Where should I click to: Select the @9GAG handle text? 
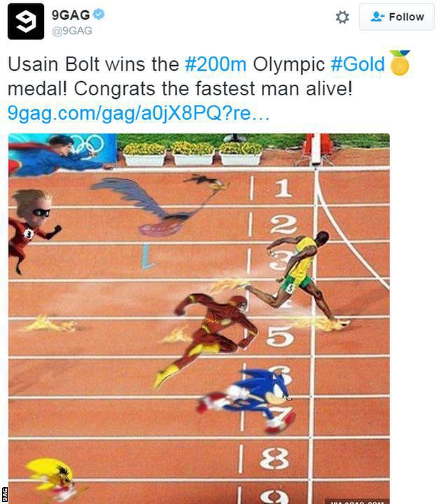(x=71, y=31)
